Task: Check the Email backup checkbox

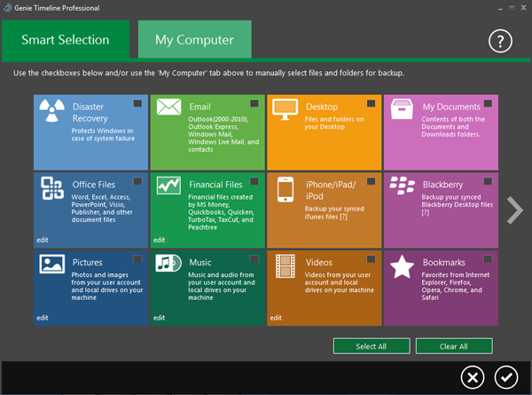Action: 254,105
